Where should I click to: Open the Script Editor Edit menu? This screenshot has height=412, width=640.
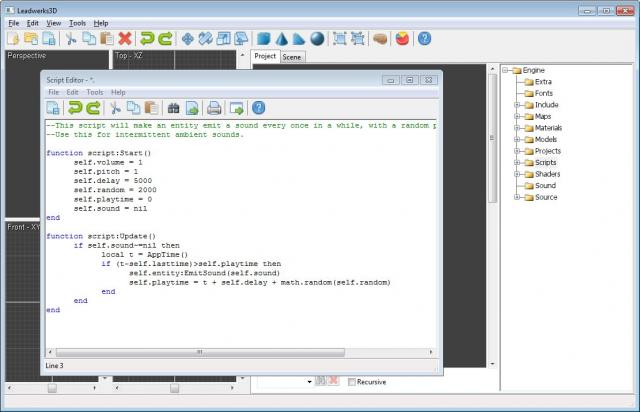pyautogui.click(x=72, y=92)
